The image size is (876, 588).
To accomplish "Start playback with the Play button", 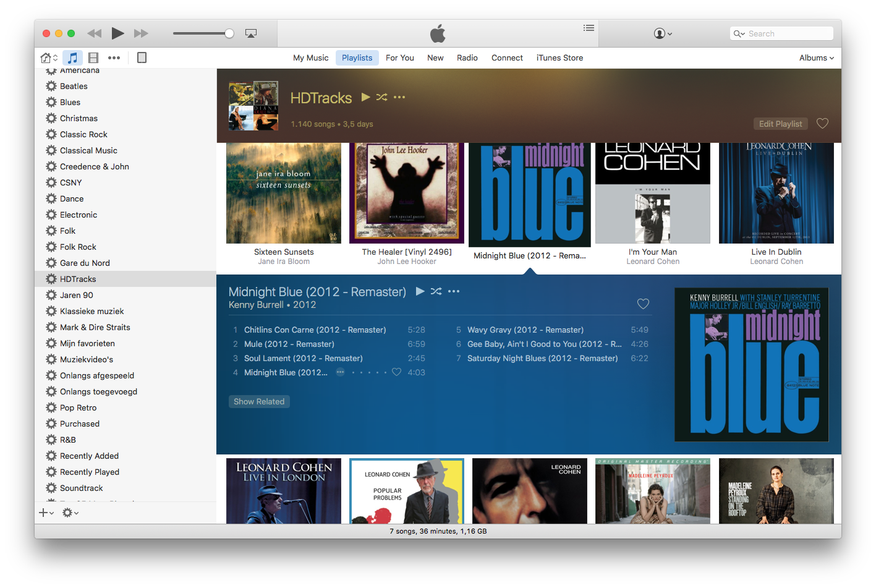I will pyautogui.click(x=117, y=33).
